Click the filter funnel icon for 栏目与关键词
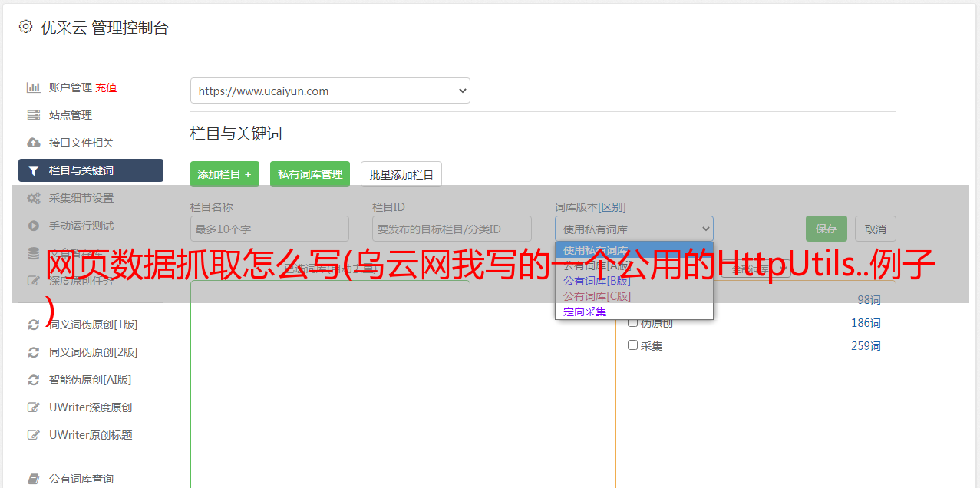Screen dimensions: 980x488 click(x=34, y=170)
